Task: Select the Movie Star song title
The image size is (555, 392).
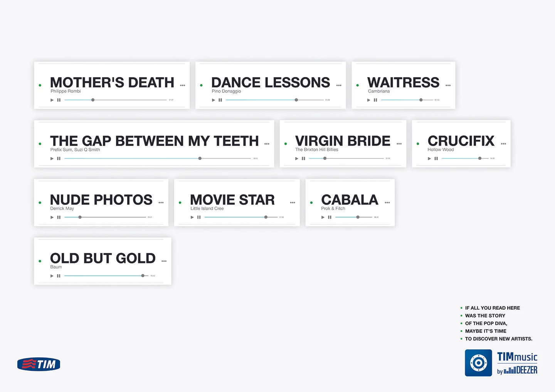Action: (x=232, y=200)
